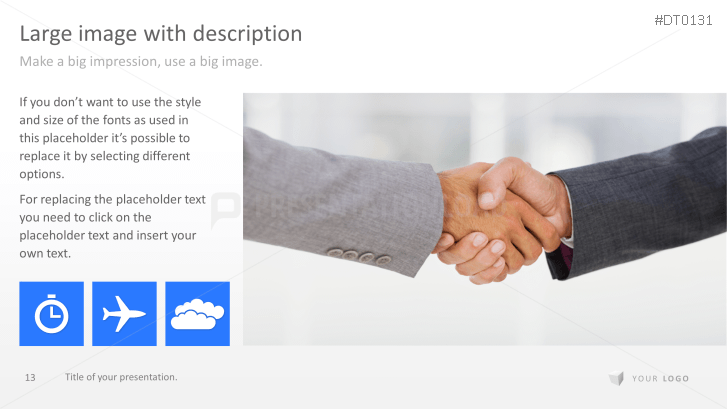Screen dimensions: 727x409
Task: Click the gray suit sleeve buttons in photo
Action: [x=359, y=256]
